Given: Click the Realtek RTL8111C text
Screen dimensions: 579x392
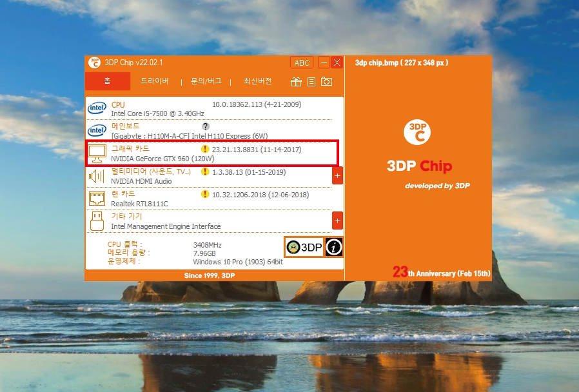Looking at the screenshot, I should pos(139,204).
